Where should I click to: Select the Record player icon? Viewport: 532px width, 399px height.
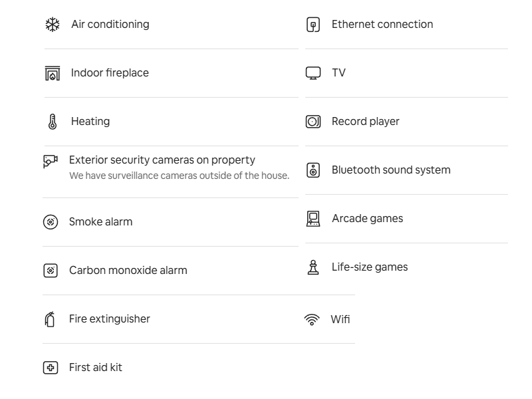tap(313, 122)
